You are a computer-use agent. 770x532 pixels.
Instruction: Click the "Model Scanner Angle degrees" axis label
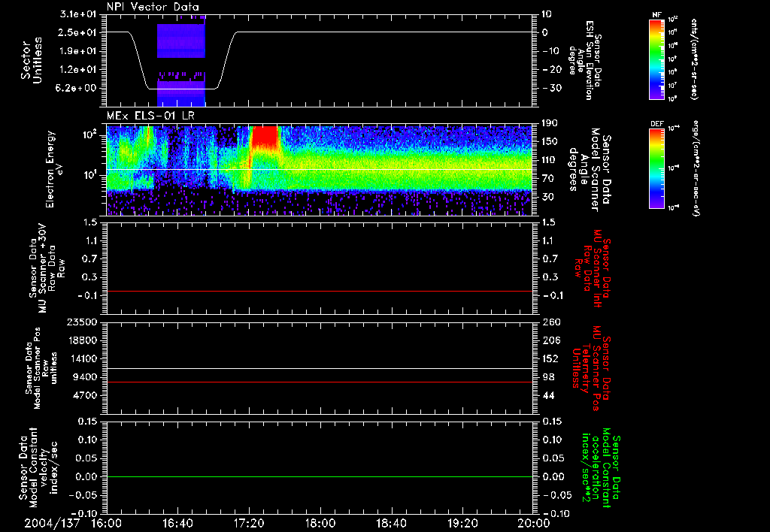[590, 170]
